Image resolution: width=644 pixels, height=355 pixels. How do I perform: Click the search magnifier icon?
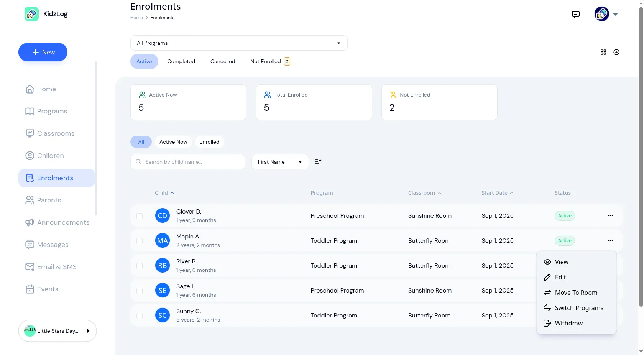point(138,162)
